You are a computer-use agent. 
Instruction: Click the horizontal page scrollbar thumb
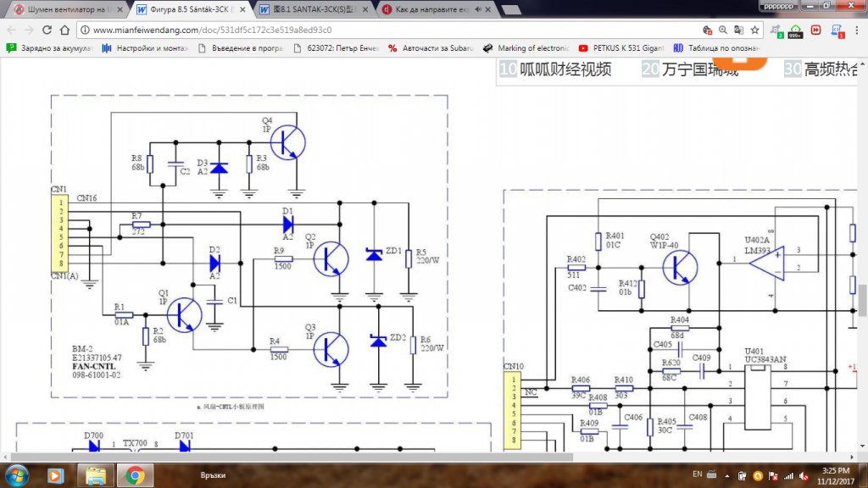pos(292,457)
